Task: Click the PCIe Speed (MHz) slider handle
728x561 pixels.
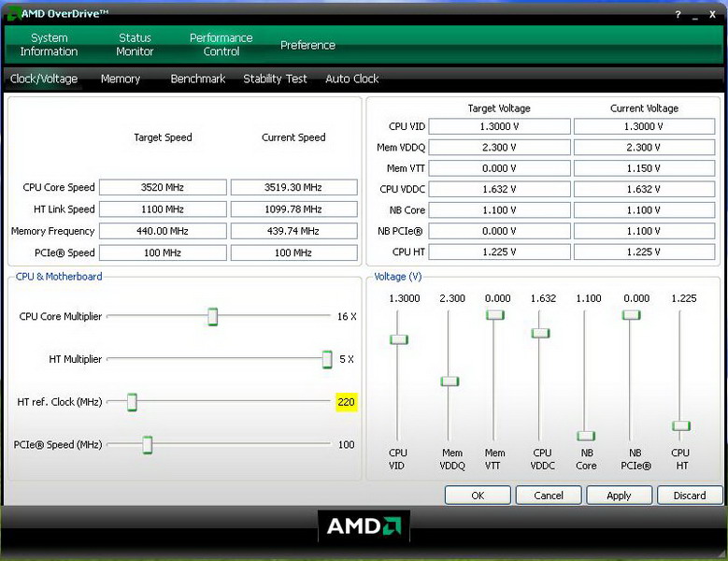Action: point(147,445)
